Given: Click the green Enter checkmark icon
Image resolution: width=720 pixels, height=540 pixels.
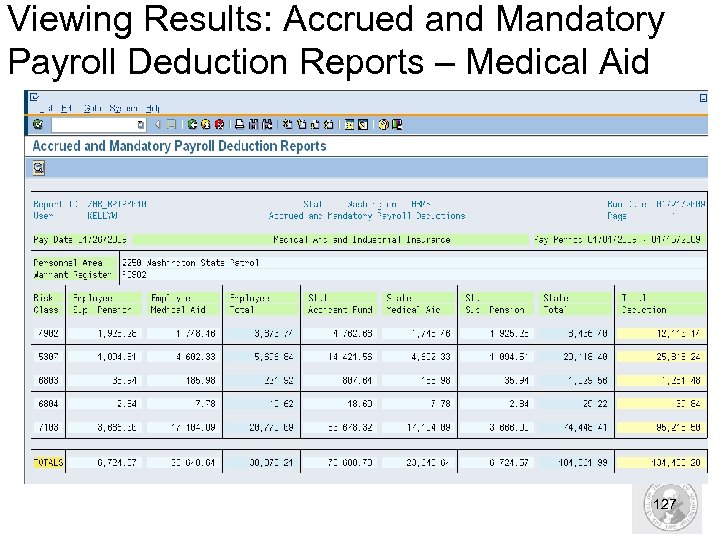Looking at the screenshot, I should (x=38, y=124).
